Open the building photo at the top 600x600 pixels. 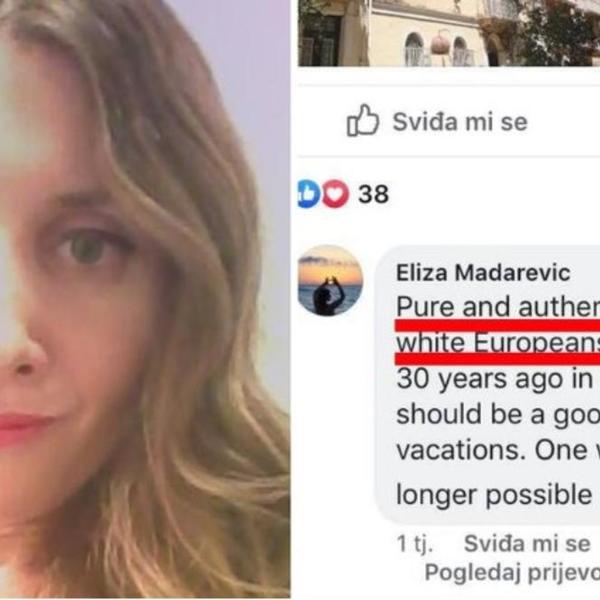tap(449, 33)
